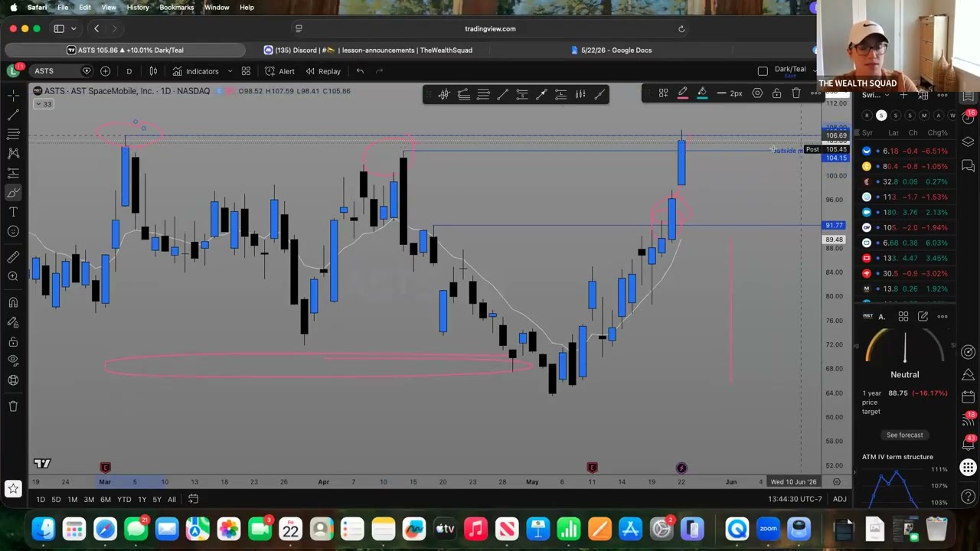
Task: Collapse the indicator legend showing 33
Action: point(44,104)
